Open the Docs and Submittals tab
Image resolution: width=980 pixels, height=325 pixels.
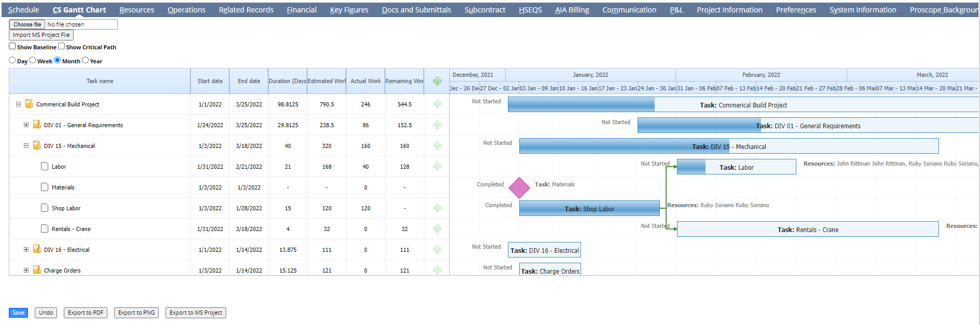click(417, 10)
